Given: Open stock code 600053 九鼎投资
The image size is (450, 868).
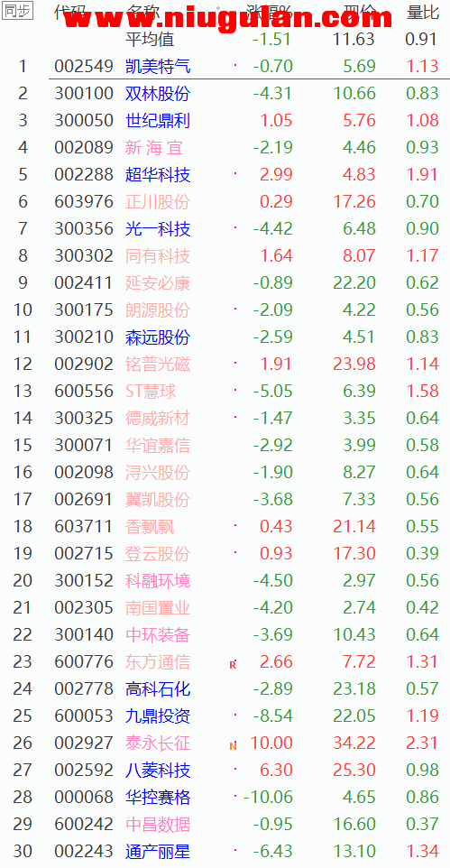Looking at the screenshot, I should [x=84, y=716].
